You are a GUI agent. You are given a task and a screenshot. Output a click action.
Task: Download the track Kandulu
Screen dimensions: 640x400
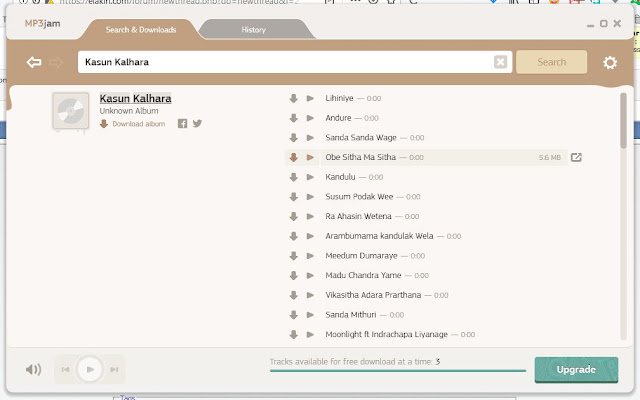pos(293,177)
